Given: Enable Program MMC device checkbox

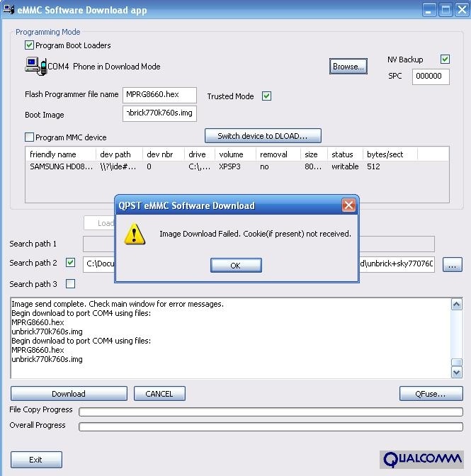Looking at the screenshot, I should point(29,137).
